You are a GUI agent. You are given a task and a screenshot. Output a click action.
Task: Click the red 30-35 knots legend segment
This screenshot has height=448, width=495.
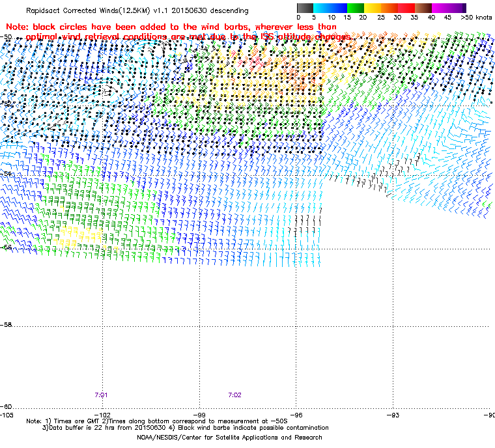(406, 8)
